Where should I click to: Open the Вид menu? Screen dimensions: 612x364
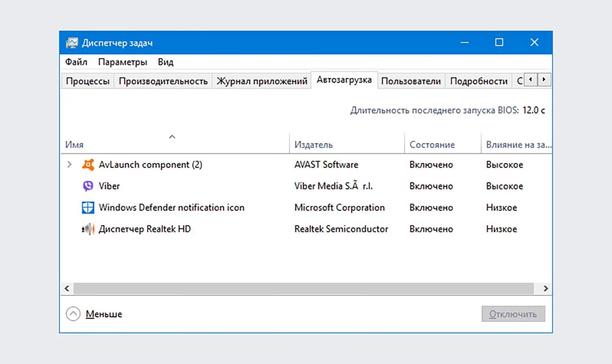pyautogui.click(x=166, y=62)
